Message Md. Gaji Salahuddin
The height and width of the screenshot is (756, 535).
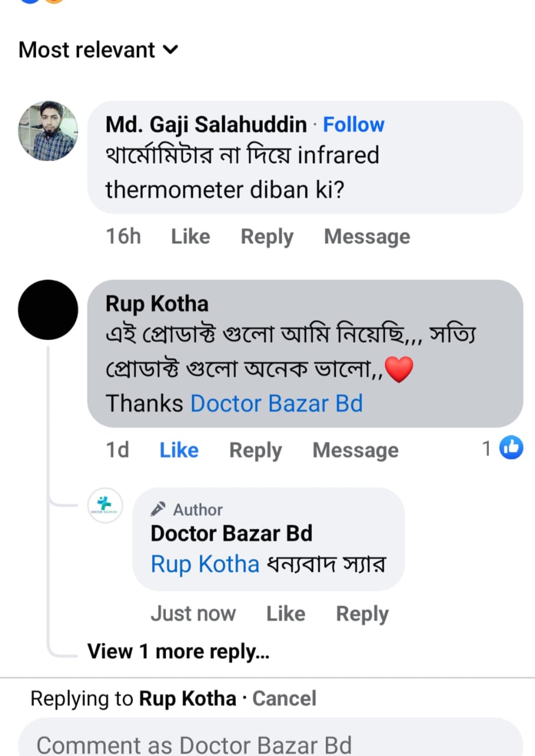[367, 237]
